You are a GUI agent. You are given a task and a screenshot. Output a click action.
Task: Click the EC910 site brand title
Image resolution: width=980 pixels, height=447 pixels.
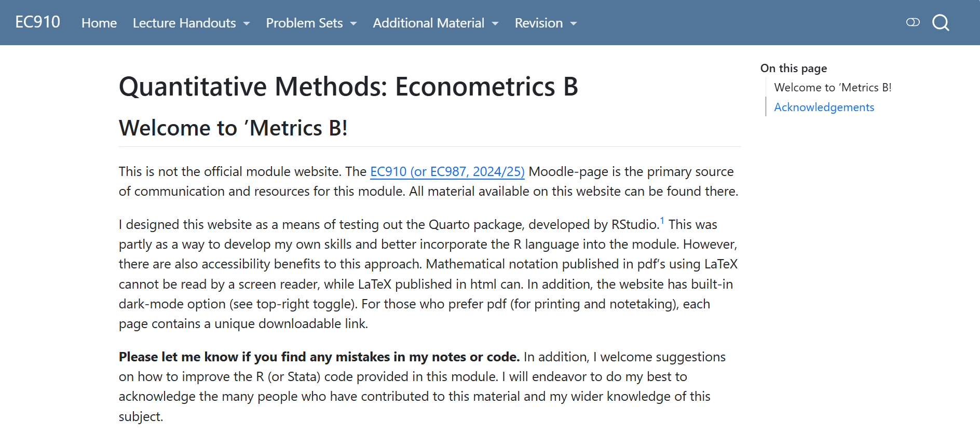[x=37, y=22]
